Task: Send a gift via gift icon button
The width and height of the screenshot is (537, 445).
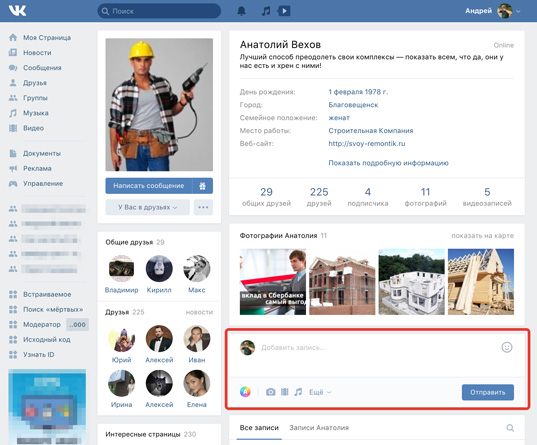Action: coord(203,186)
